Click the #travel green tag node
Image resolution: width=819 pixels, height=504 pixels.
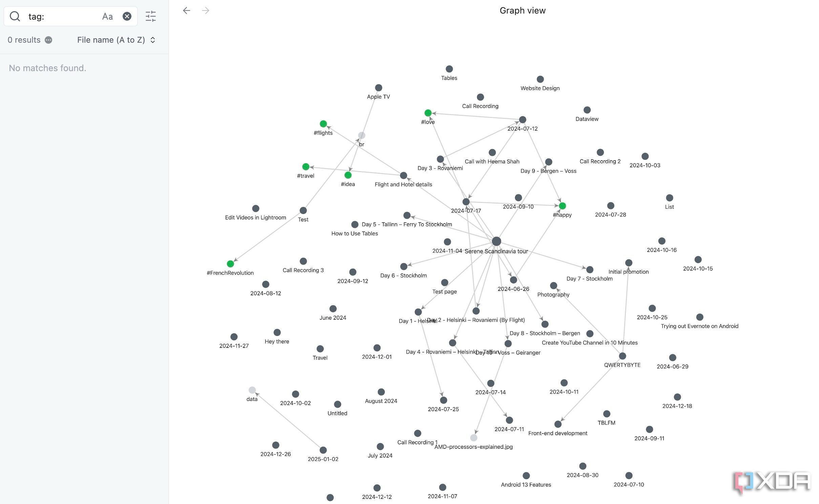click(306, 167)
